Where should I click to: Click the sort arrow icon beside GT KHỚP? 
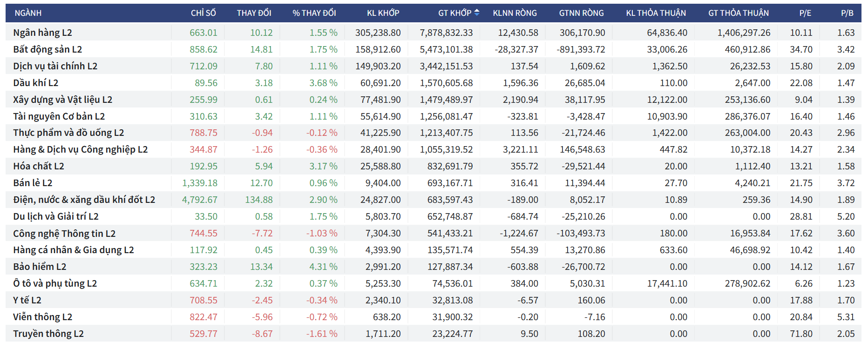(477, 13)
